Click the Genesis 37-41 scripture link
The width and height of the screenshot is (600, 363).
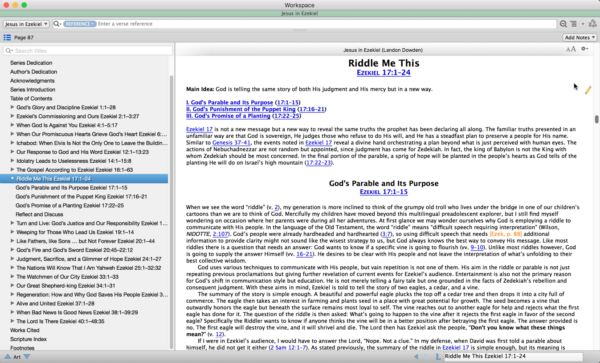tap(231, 143)
